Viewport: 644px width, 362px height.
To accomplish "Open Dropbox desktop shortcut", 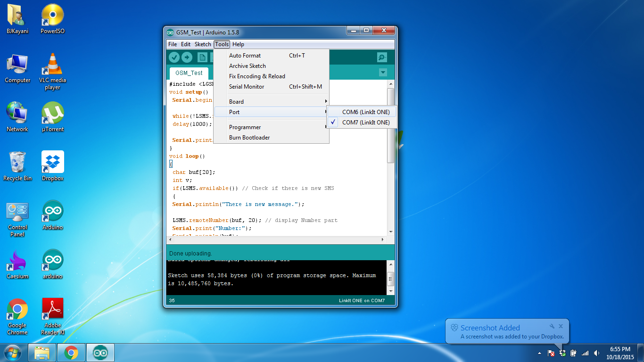I will coord(52,166).
